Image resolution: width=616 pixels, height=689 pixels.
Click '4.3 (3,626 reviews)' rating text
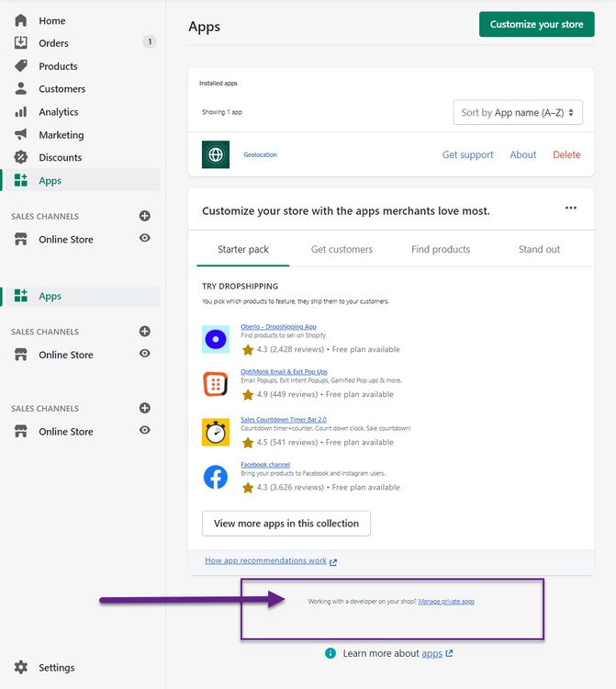(290, 487)
